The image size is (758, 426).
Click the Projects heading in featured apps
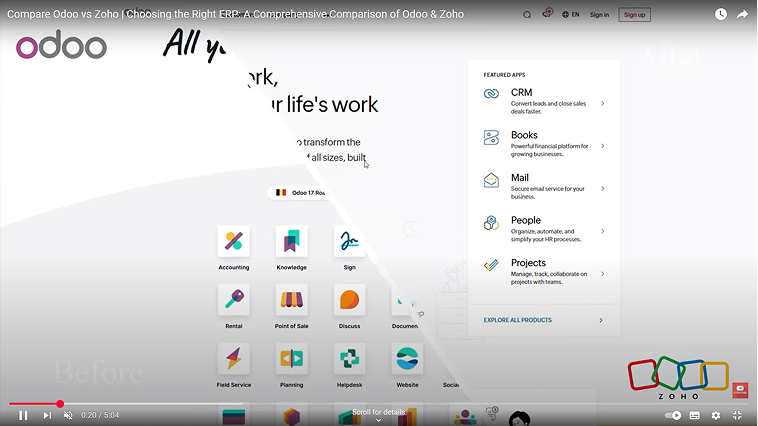(x=528, y=263)
